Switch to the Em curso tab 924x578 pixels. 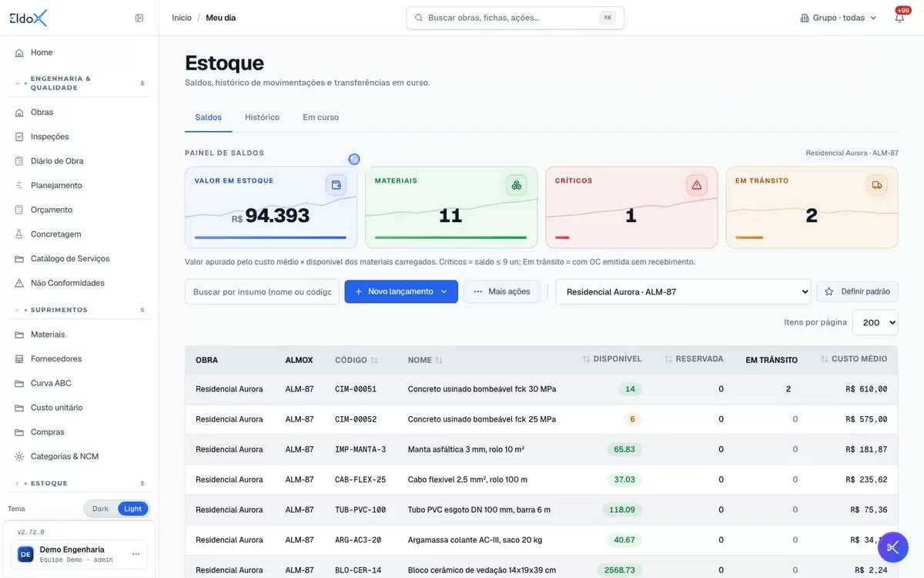click(321, 117)
